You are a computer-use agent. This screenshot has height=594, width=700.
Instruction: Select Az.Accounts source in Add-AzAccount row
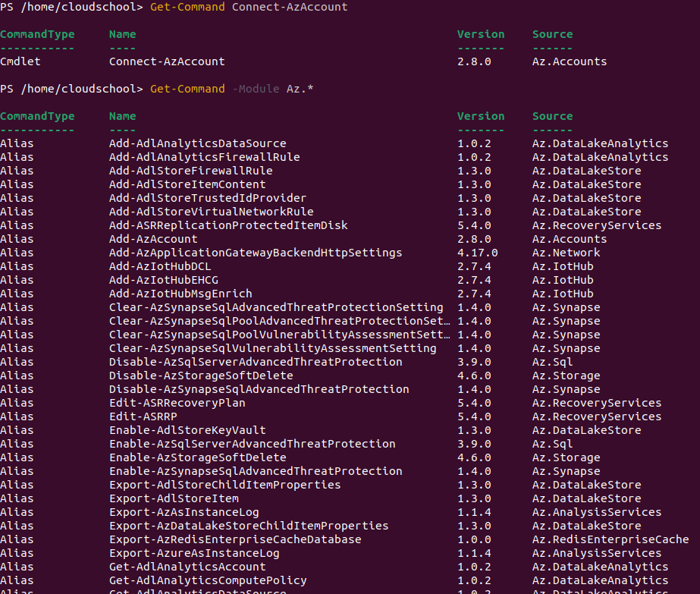[570, 239]
